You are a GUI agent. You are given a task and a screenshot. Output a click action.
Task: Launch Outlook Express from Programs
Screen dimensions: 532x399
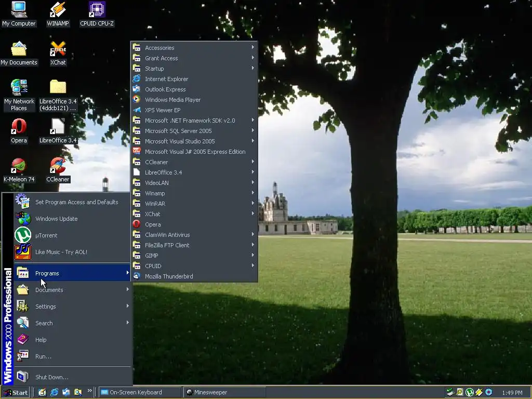pyautogui.click(x=194, y=89)
